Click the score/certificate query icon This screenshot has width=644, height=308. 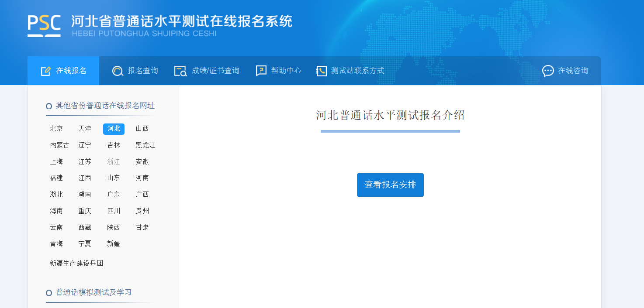(180, 71)
